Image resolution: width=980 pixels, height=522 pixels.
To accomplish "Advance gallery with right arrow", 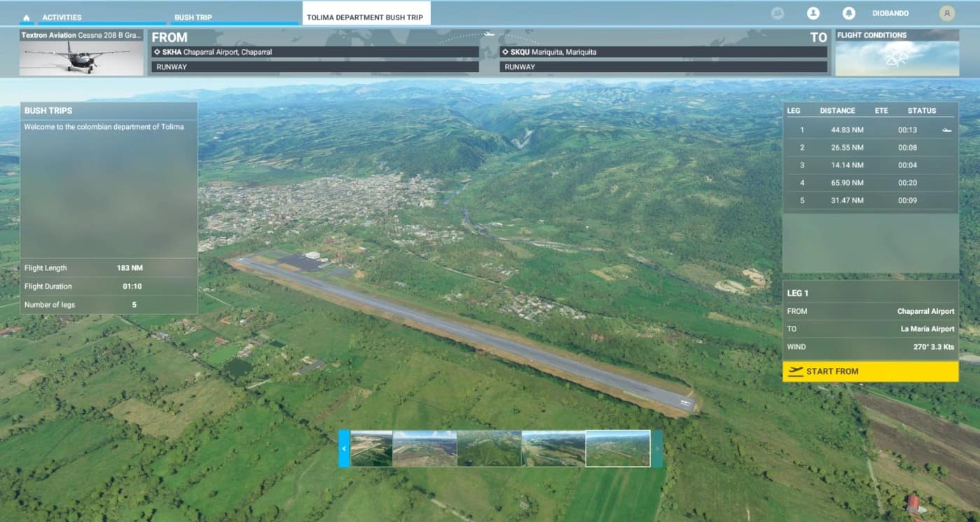I will coord(657,448).
